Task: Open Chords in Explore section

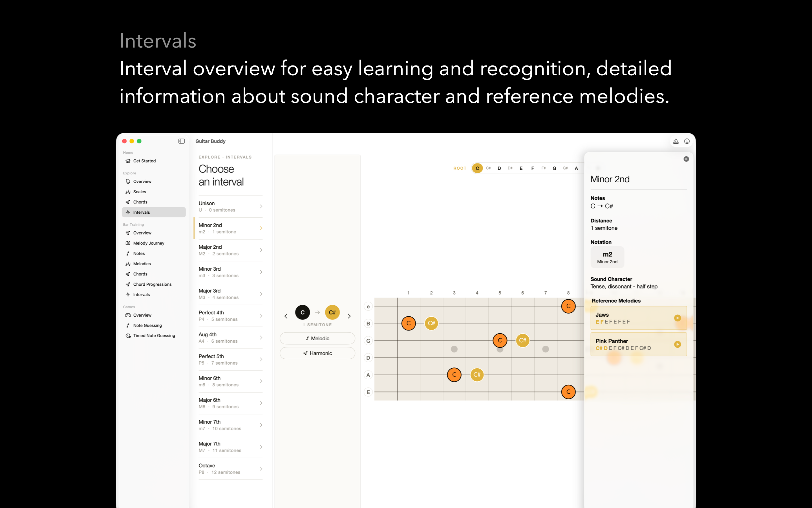Action: pyautogui.click(x=154, y=202)
